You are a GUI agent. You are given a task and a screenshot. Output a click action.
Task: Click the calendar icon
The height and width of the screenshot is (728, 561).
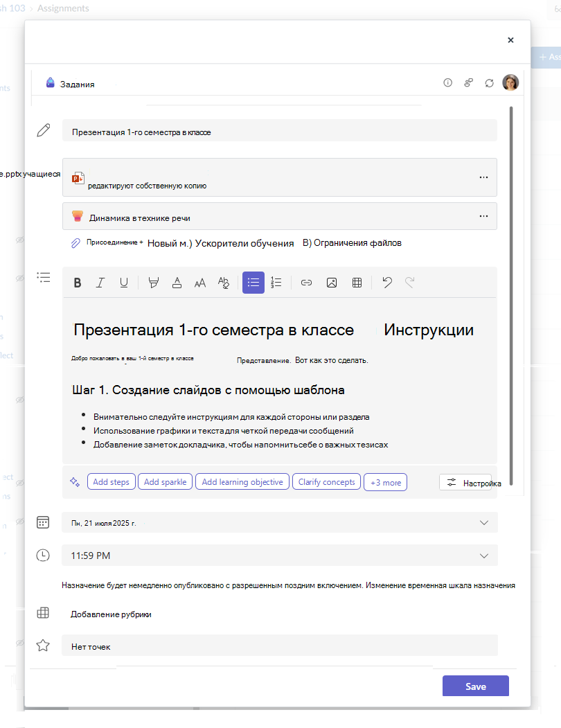(x=43, y=522)
